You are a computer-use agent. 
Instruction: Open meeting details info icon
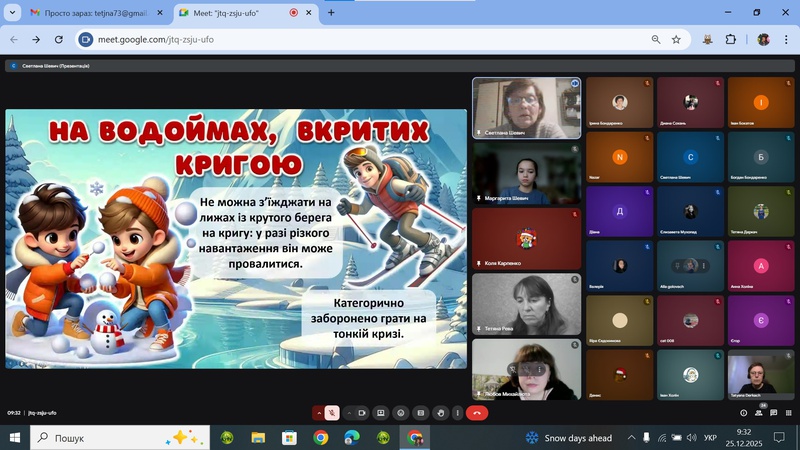point(742,412)
